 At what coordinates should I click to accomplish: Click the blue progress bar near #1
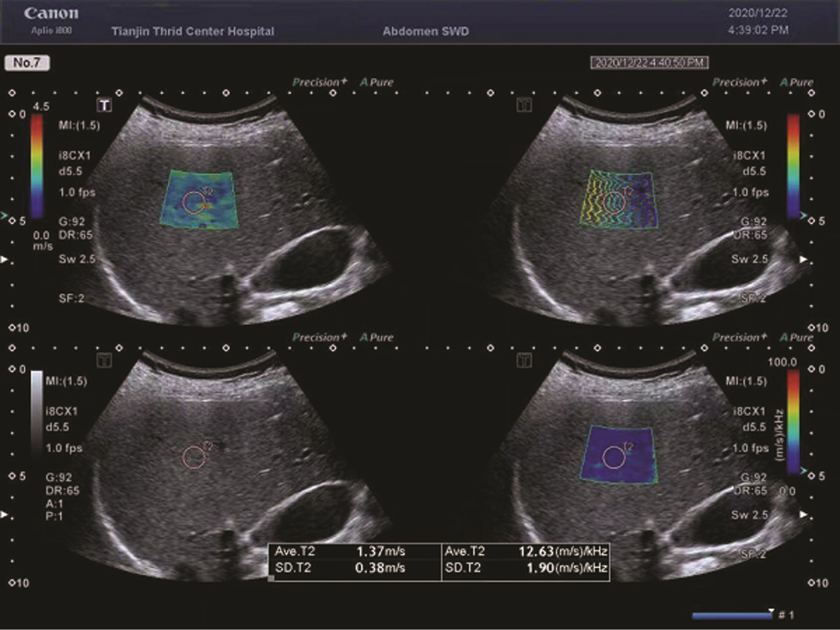[732, 615]
